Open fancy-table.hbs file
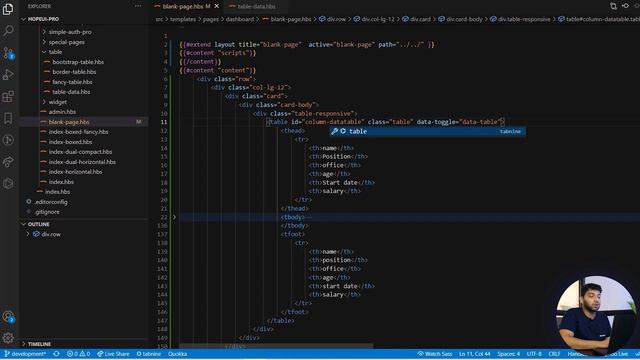Viewport: 640px width, 360px height. click(x=72, y=82)
